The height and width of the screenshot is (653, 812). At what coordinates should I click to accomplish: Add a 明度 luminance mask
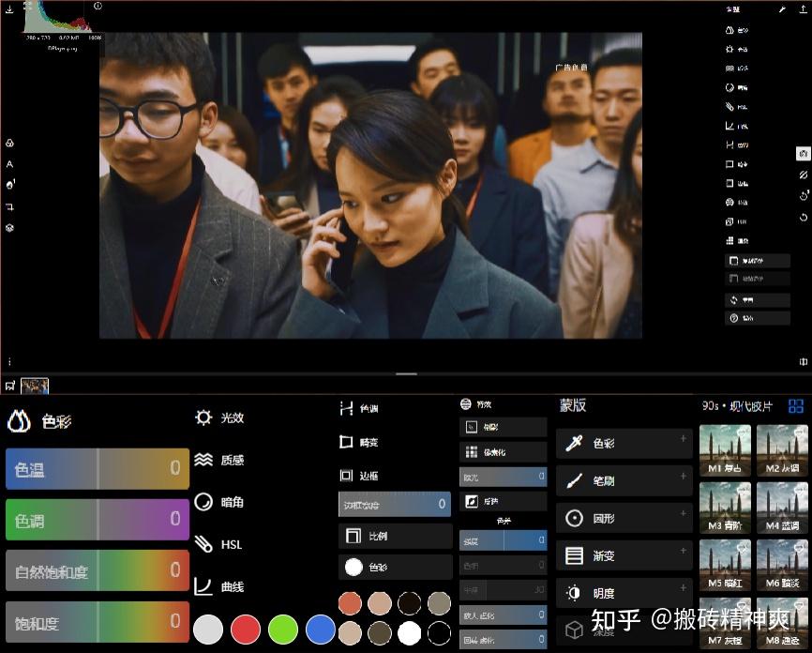(624, 593)
